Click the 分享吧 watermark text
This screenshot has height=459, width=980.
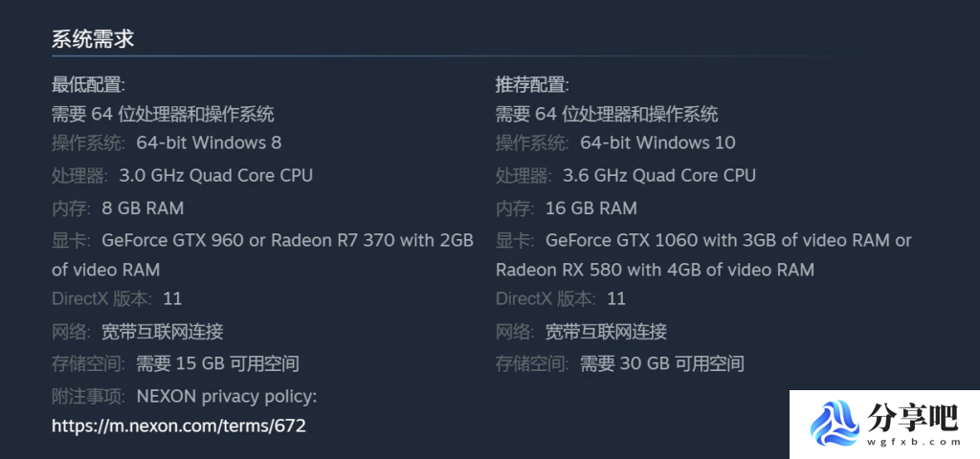tap(913, 417)
